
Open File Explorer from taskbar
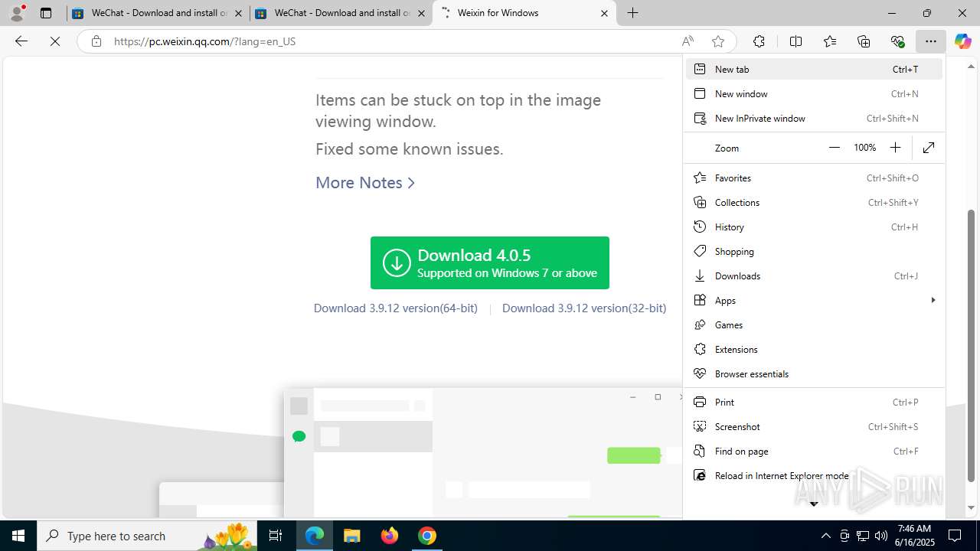[x=351, y=536]
